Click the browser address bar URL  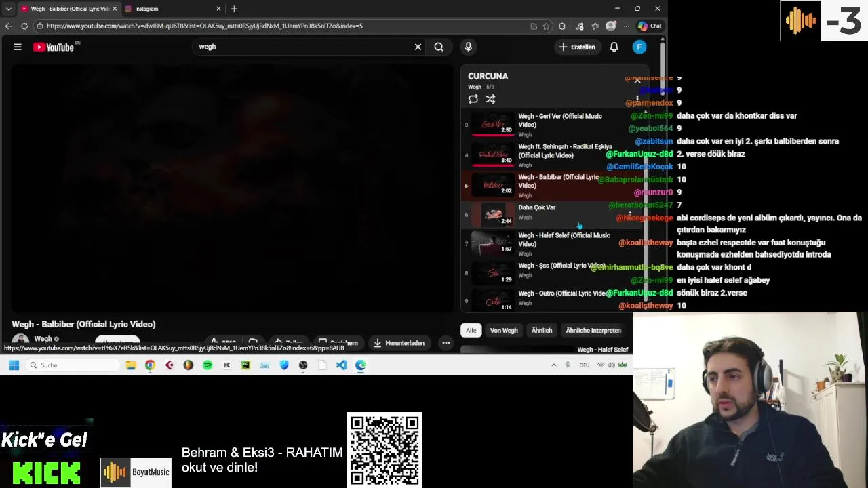(x=205, y=26)
